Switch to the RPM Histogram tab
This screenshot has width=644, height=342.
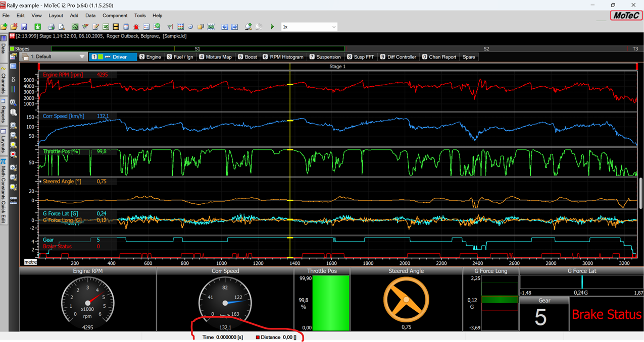pyautogui.click(x=283, y=57)
